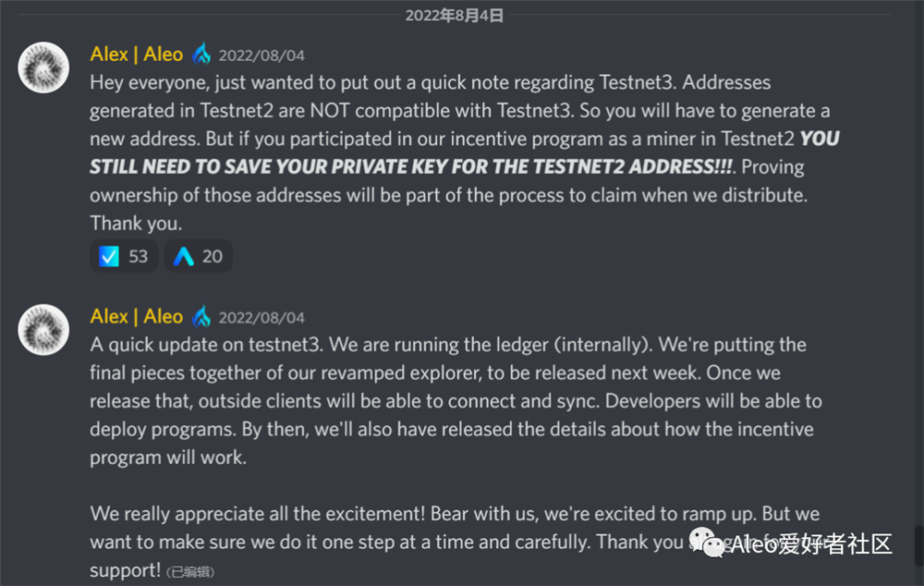
Task: Click the quick update on testnet3 paragraph
Action: click(x=456, y=401)
